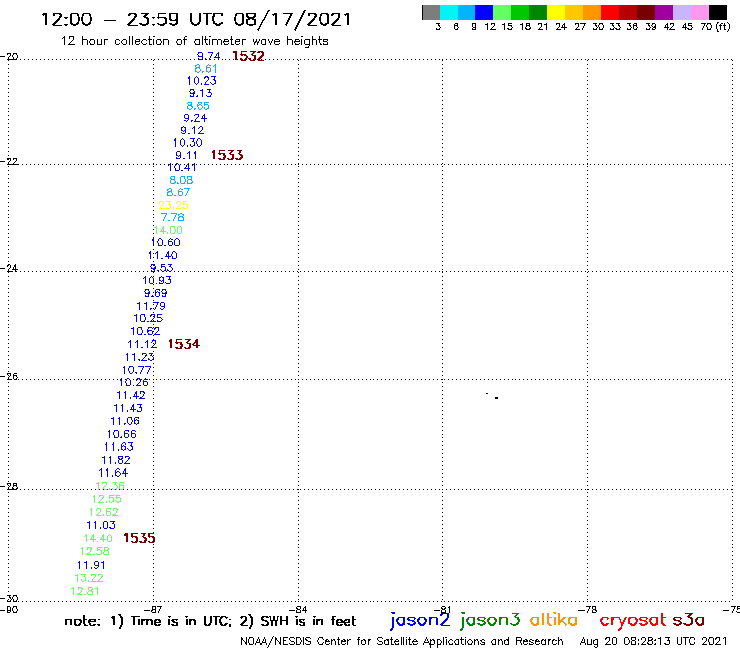Select the s3a satellite label

[689, 620]
